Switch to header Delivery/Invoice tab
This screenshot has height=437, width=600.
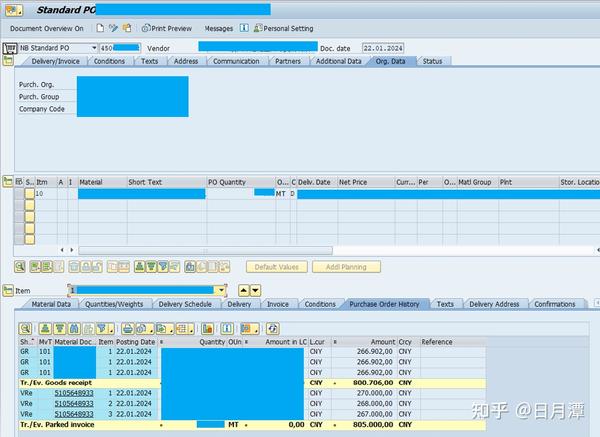55,61
